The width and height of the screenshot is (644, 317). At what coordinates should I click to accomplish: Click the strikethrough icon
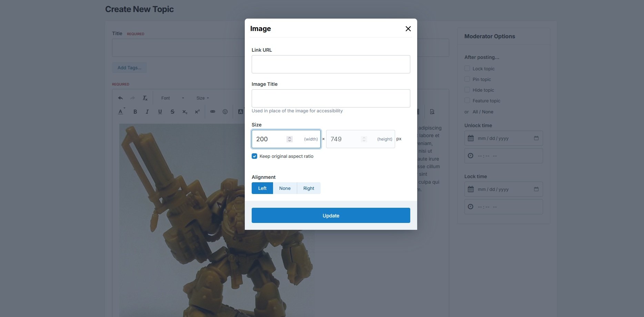pyautogui.click(x=172, y=112)
